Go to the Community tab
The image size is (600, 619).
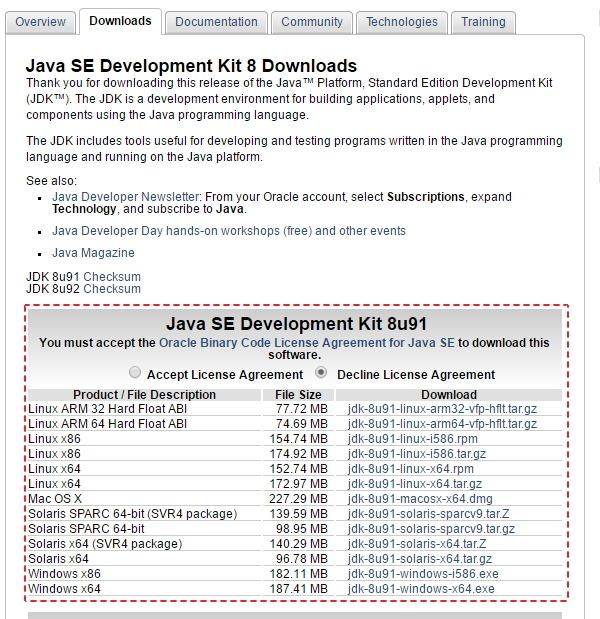[312, 23]
